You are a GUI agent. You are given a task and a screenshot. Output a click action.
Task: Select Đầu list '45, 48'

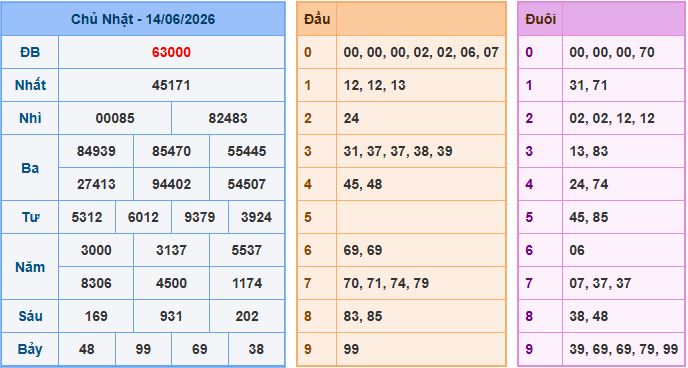(x=362, y=184)
